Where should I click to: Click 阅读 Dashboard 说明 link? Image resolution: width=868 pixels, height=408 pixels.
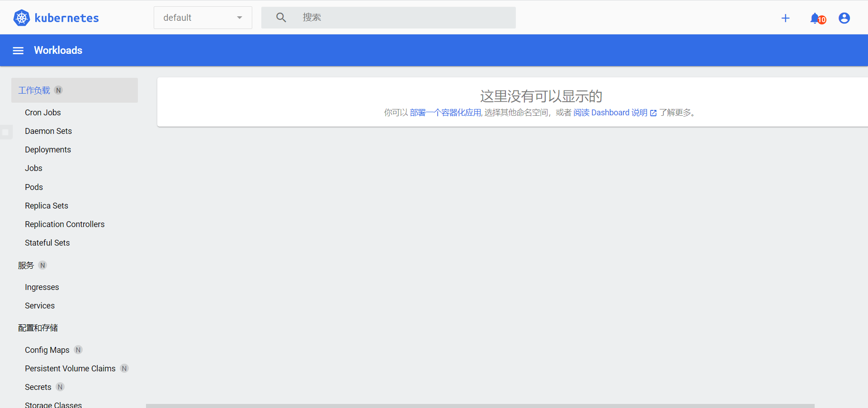[610, 113]
